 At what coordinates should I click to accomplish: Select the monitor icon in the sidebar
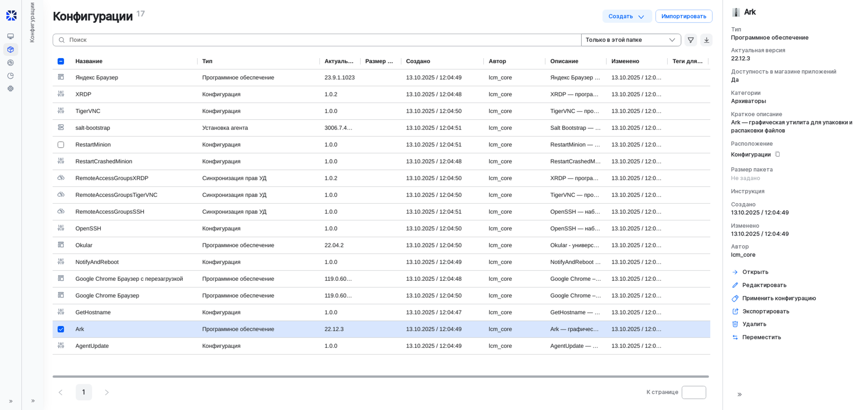10,36
